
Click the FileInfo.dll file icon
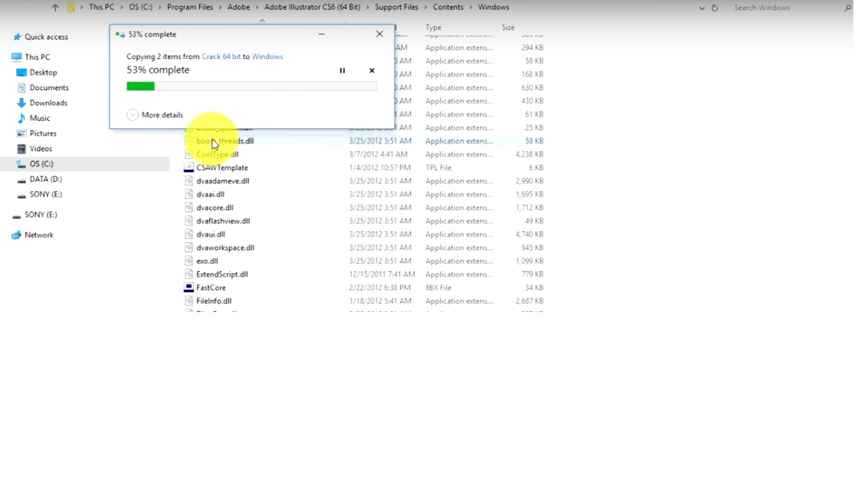tap(189, 301)
